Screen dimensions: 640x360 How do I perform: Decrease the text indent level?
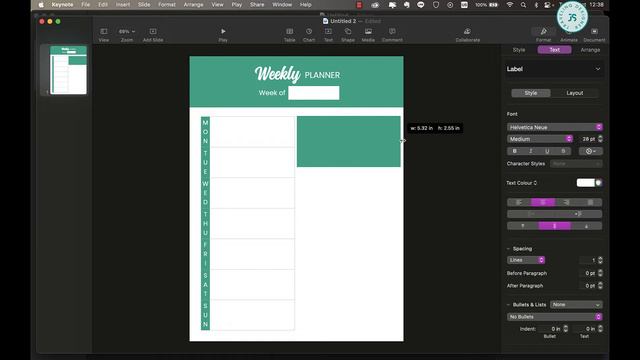coord(531,214)
